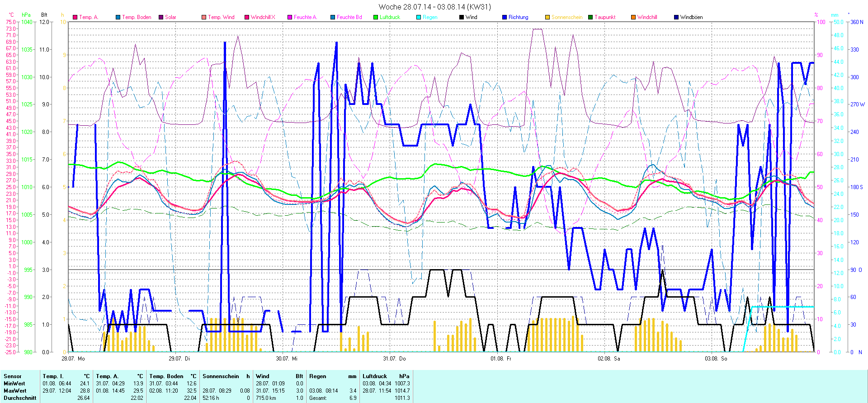Click the Temp. Wind legend label
Image resolution: width=868 pixels, height=403 pixels.
click(221, 17)
